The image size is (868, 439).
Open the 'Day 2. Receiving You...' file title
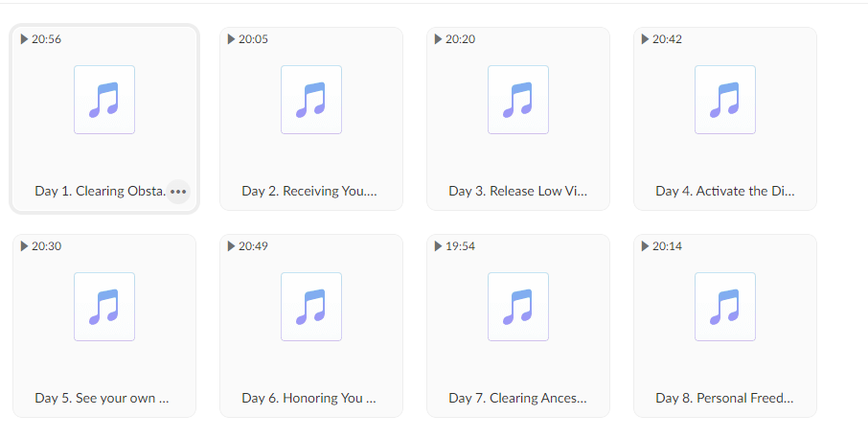tap(309, 191)
